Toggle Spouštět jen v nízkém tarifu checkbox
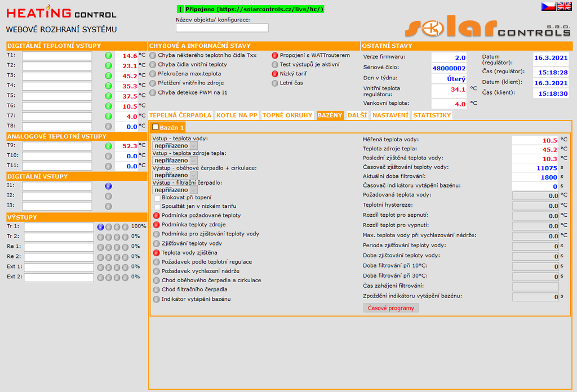 tap(157, 207)
